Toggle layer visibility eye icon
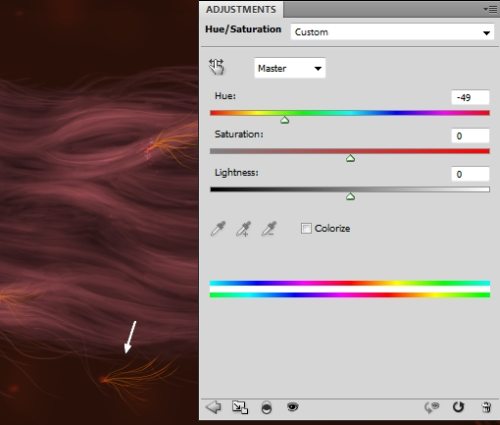 [x=293, y=407]
